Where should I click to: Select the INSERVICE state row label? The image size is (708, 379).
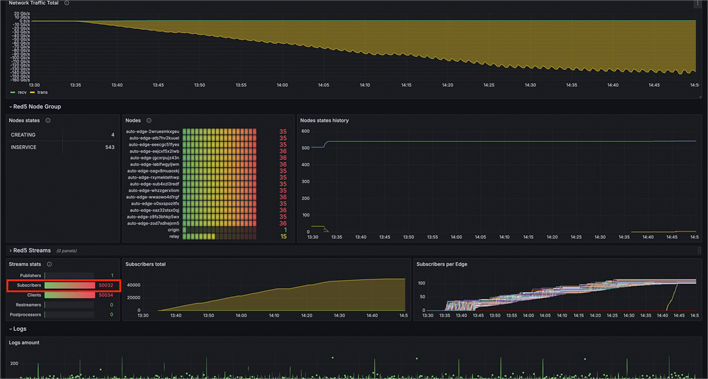[23, 147]
